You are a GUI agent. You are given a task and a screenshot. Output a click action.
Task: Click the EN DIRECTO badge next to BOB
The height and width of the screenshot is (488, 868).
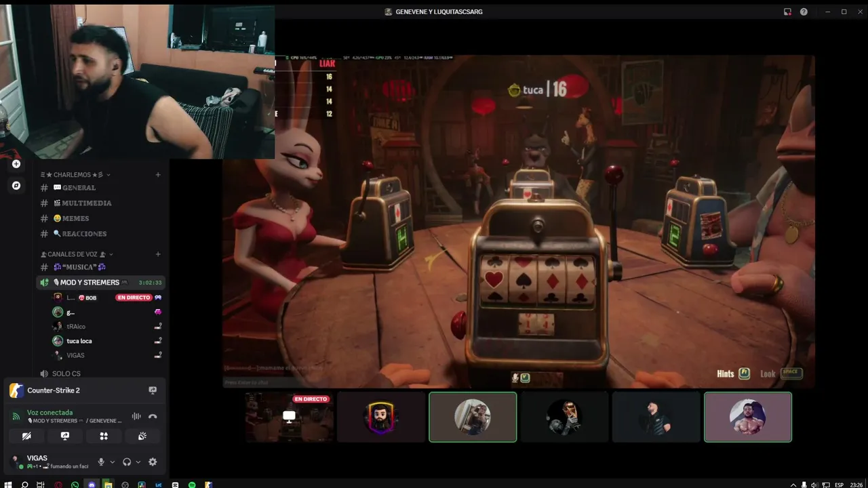pos(134,298)
